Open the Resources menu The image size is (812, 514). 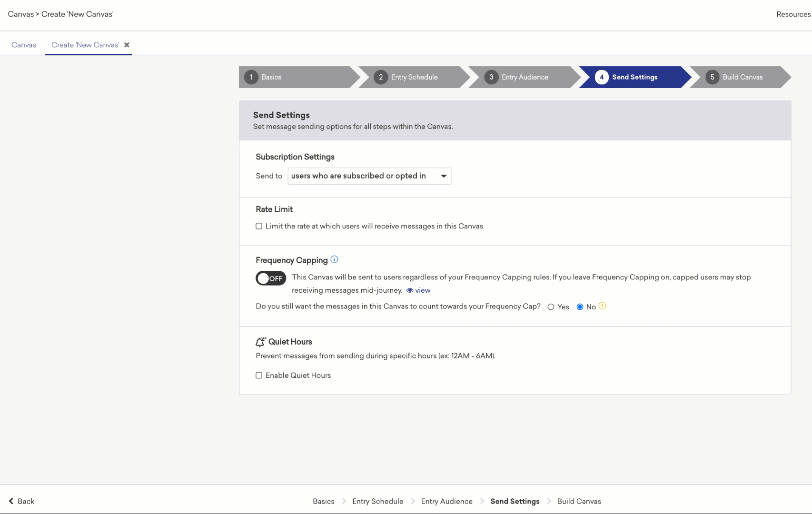(793, 14)
